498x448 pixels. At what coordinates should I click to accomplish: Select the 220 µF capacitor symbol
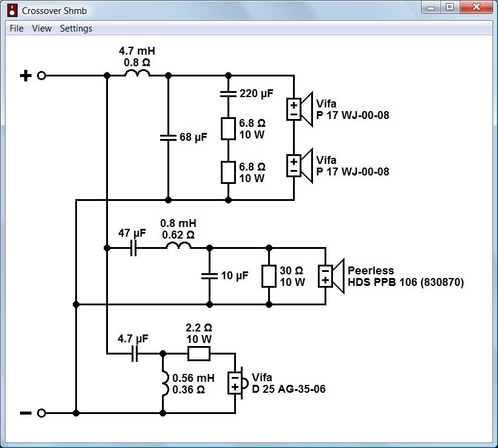(x=228, y=94)
